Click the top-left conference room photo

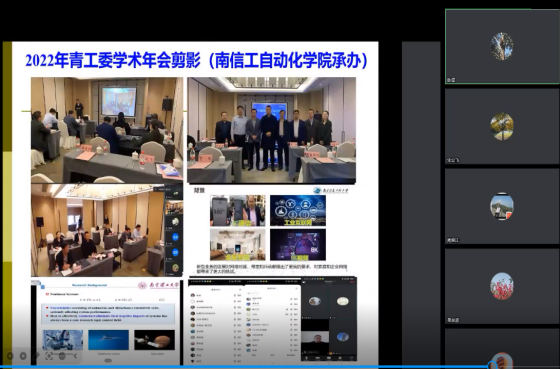(107, 130)
